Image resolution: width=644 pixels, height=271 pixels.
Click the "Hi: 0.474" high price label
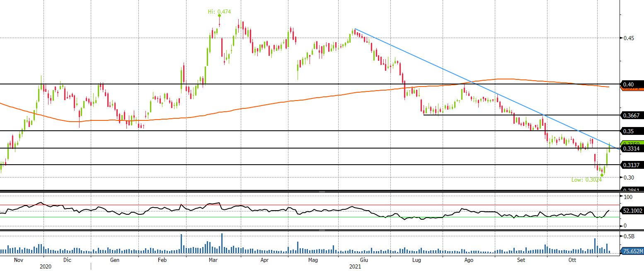click(x=219, y=12)
